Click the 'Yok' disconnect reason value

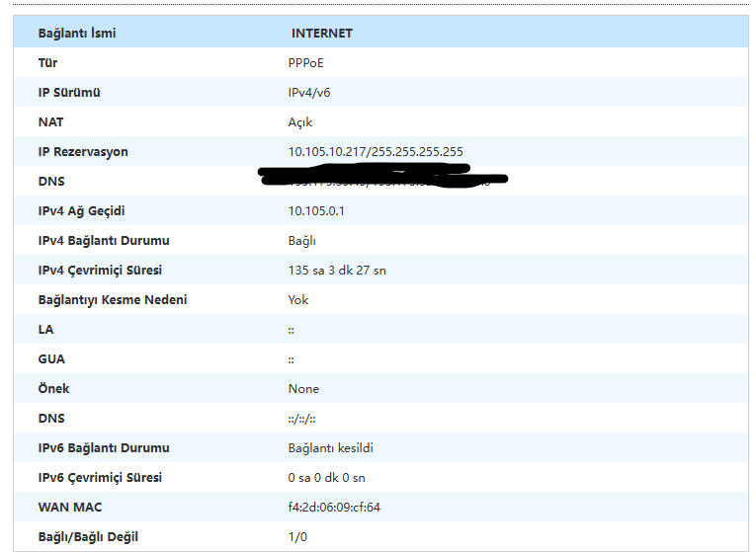coord(298,299)
